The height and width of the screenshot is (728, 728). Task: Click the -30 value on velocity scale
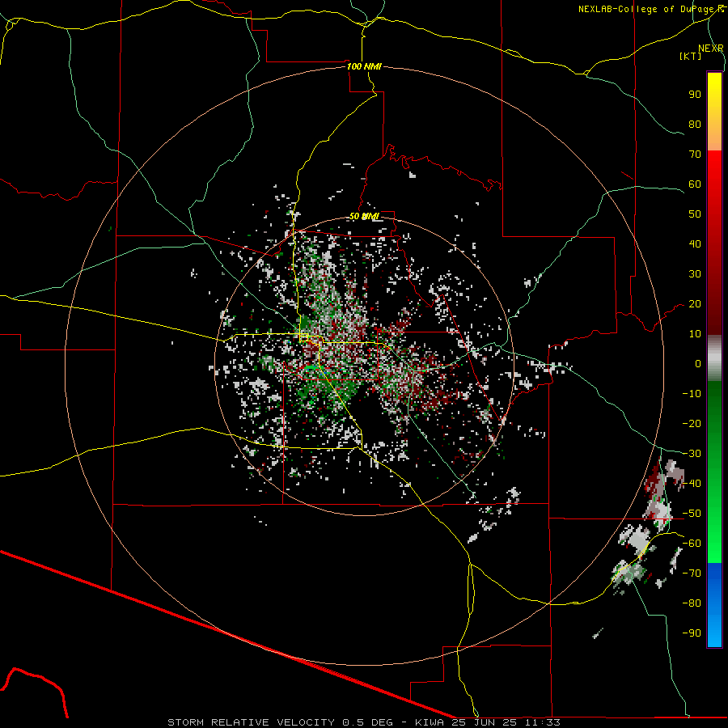[x=692, y=454]
